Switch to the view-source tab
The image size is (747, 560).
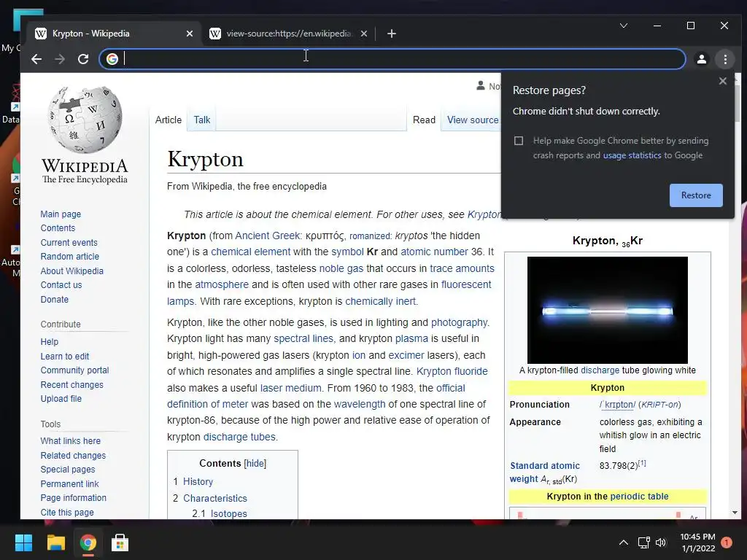click(x=289, y=34)
